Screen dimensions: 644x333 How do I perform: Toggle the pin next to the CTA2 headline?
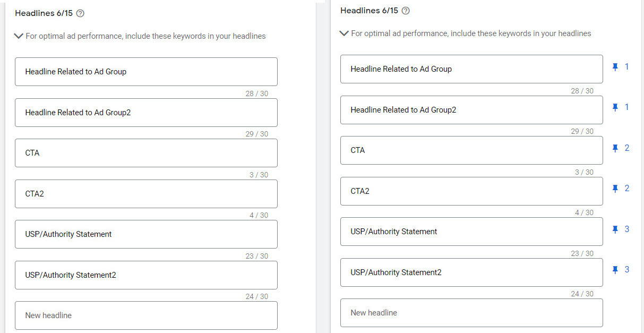coord(615,189)
